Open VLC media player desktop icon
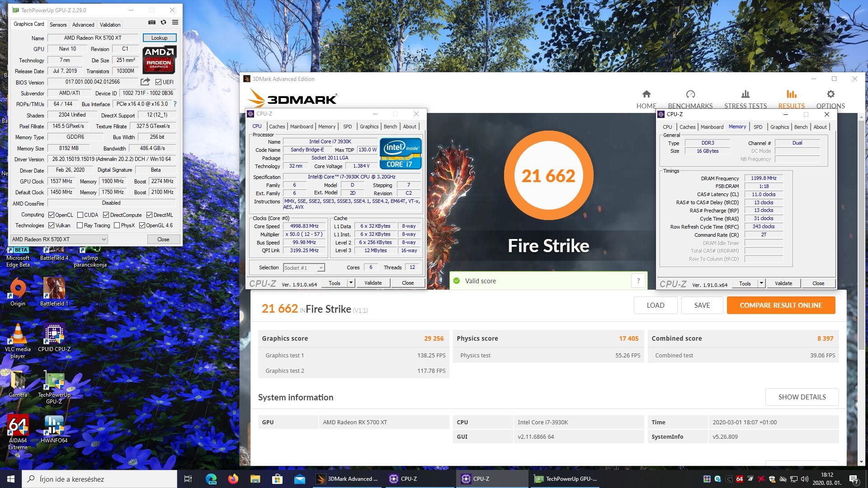This screenshot has height=488, width=868. pyautogui.click(x=18, y=341)
